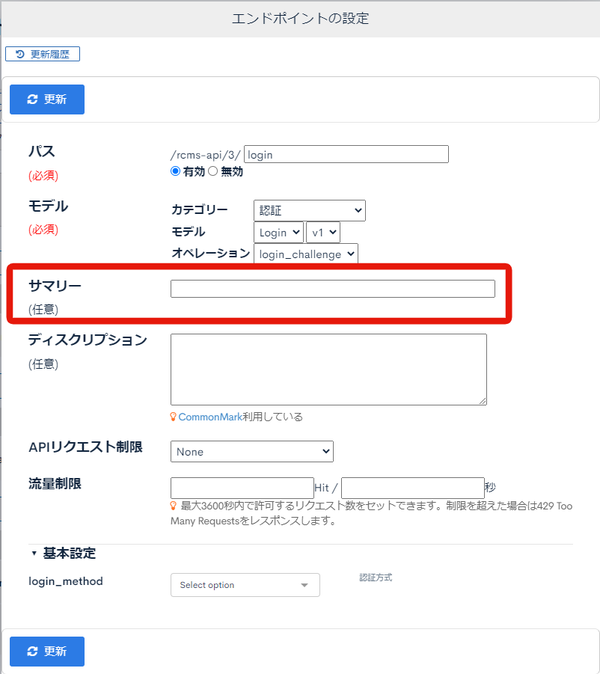Viewport: 600px width, 674px height.
Task: Click the login_method label text
Action: click(x=66, y=581)
